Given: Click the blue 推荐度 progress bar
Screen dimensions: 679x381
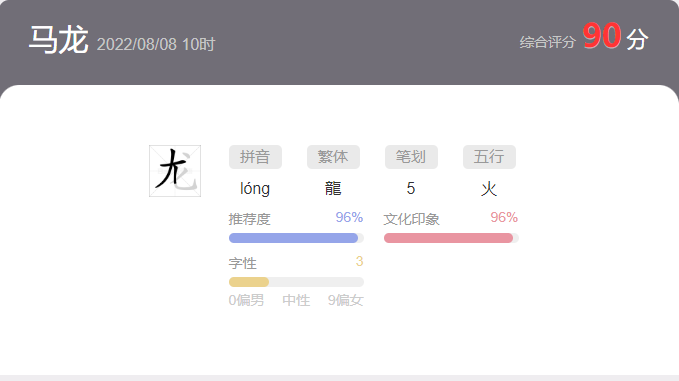Looking at the screenshot, I should (296, 238).
